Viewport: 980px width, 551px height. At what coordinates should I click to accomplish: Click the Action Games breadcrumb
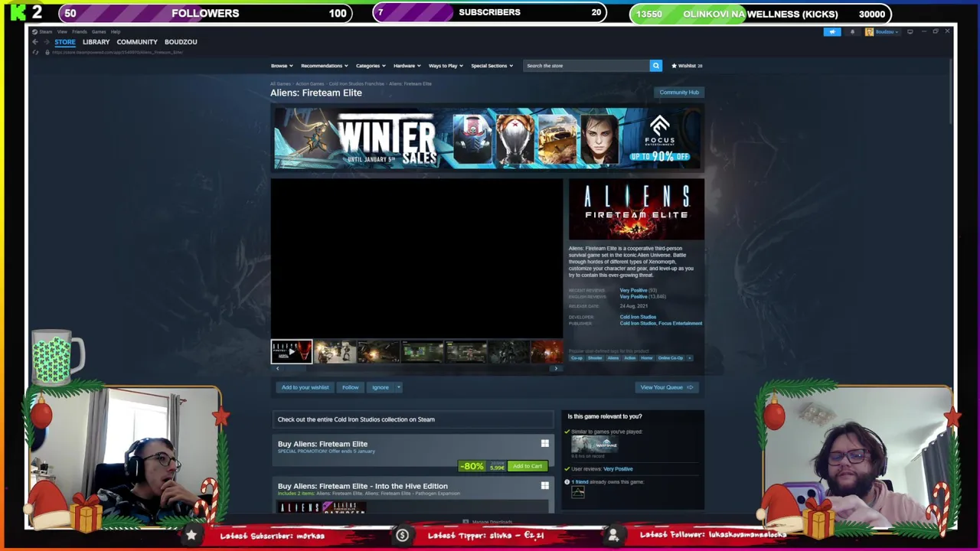[310, 83]
